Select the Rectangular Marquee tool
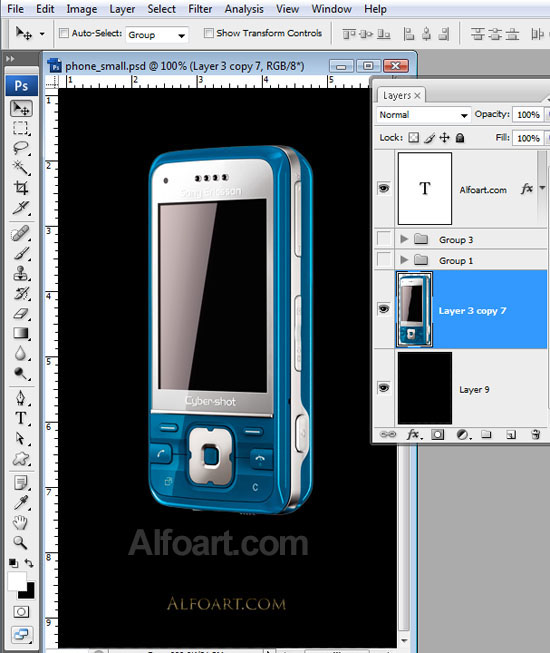 [21, 128]
